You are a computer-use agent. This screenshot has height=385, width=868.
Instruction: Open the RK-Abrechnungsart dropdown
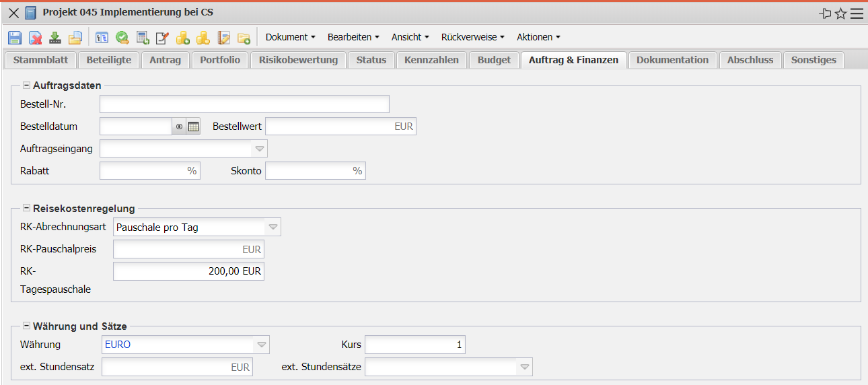(273, 228)
